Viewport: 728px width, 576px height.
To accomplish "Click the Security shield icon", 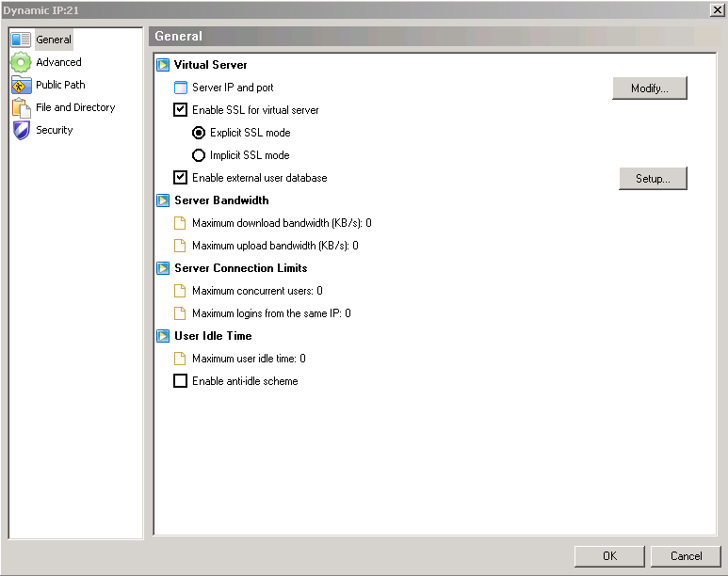I will click(x=21, y=131).
